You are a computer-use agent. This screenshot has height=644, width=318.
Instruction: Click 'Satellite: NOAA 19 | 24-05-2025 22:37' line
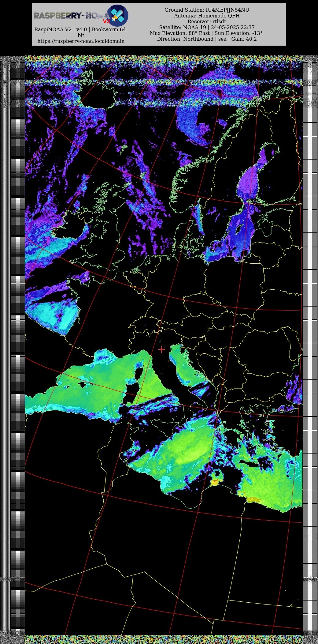[207, 27]
